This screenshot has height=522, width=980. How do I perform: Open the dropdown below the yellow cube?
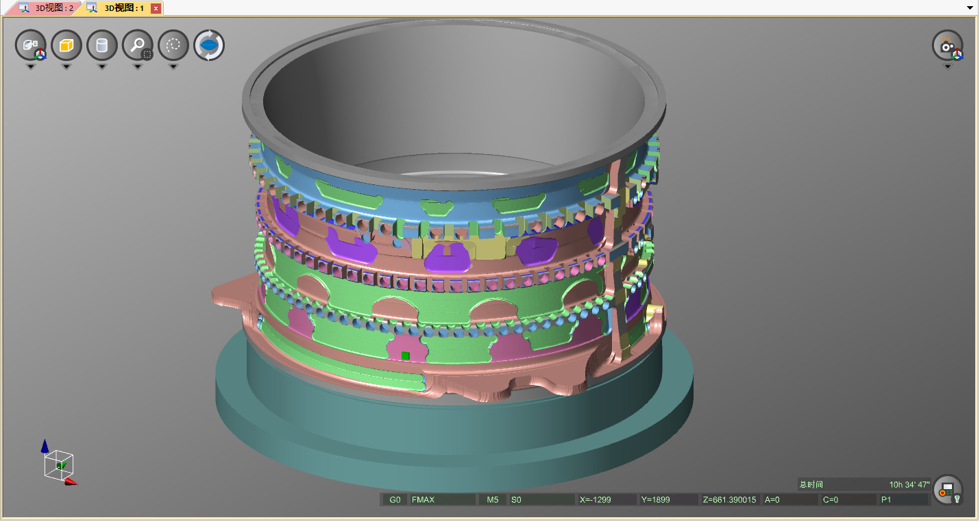point(66,67)
